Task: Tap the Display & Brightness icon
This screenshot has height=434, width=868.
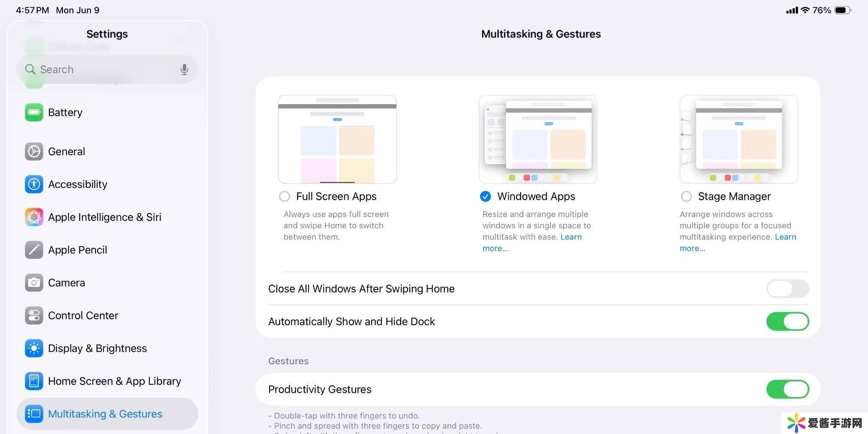Action: tap(34, 349)
